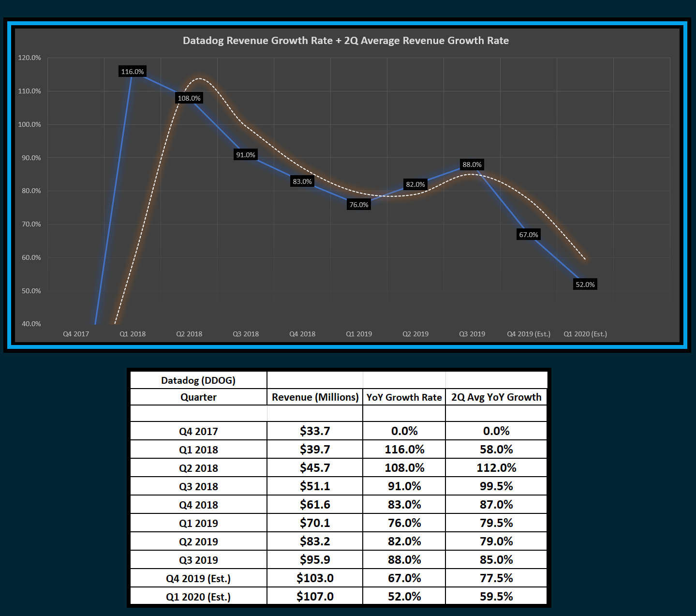Select the Q3 2019 x-axis label

coord(472,334)
